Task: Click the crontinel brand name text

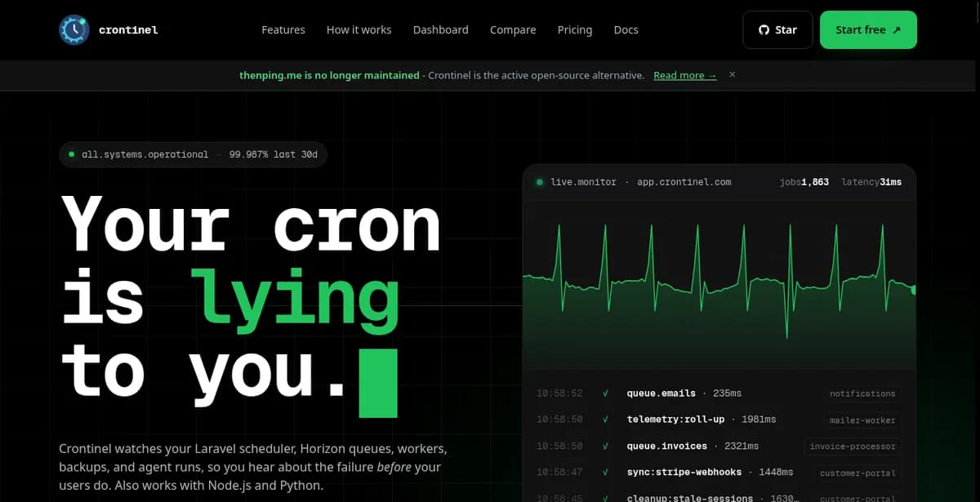Action: (x=128, y=30)
